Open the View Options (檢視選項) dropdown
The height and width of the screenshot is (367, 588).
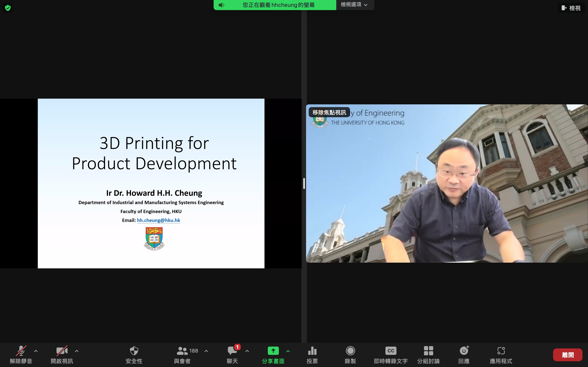(x=354, y=5)
